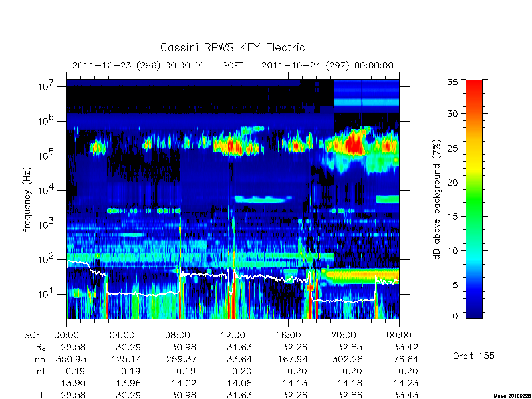Screen dimensions: 532x399
Task: Click the Lon value "76.64"
Action: pos(406,359)
